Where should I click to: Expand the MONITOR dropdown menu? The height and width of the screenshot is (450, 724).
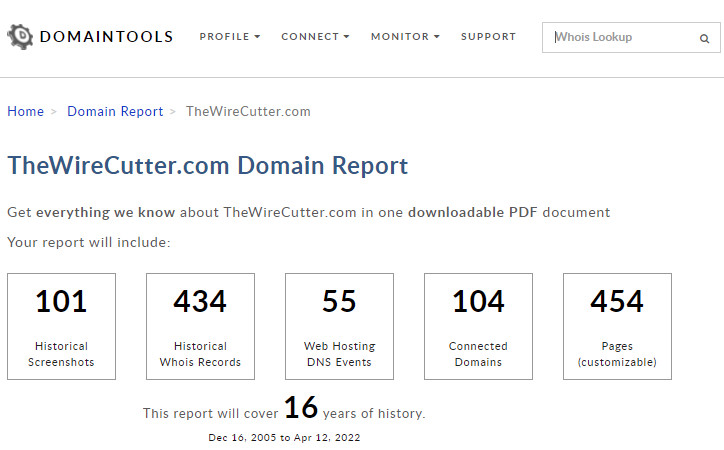[405, 36]
